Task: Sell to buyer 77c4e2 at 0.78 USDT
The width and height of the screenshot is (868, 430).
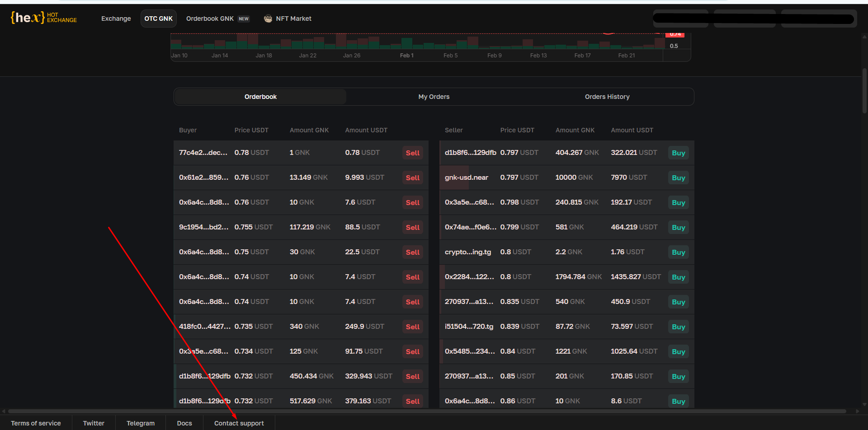Action: [x=412, y=153]
